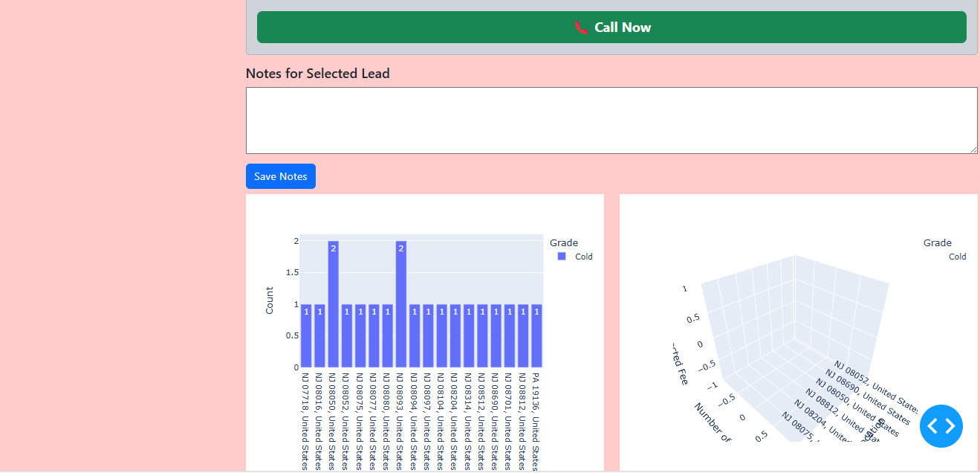Select the NJ 08050 bar with count 2

pyautogui.click(x=334, y=305)
